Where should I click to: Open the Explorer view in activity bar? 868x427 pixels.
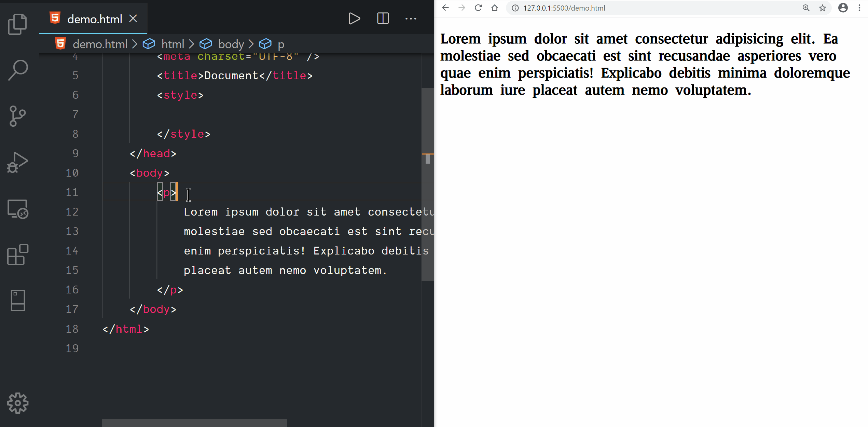17,24
